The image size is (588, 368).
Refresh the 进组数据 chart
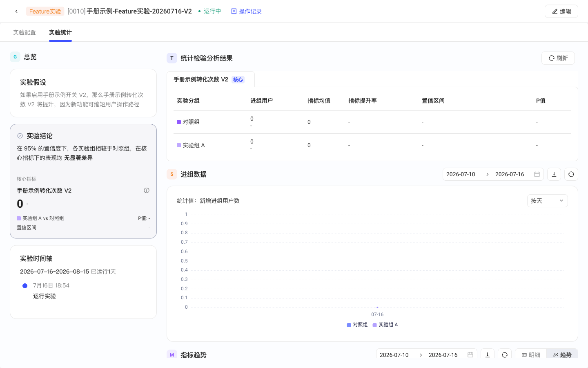[571, 174]
